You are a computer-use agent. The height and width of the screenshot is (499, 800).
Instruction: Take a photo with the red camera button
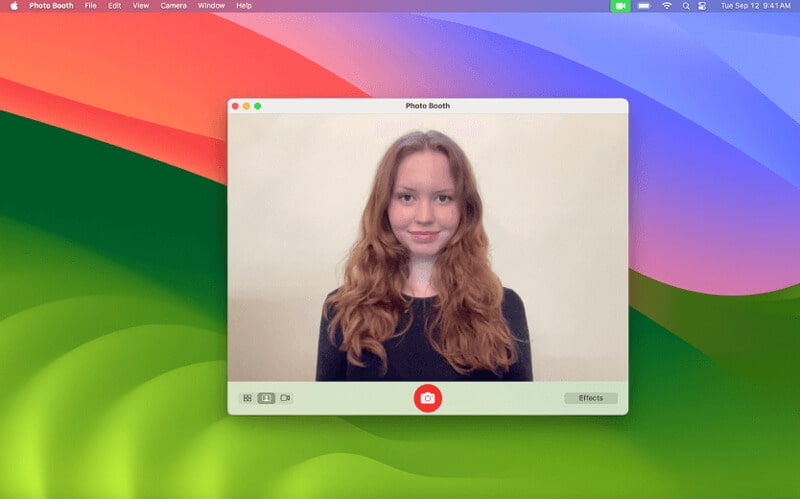[x=427, y=398]
